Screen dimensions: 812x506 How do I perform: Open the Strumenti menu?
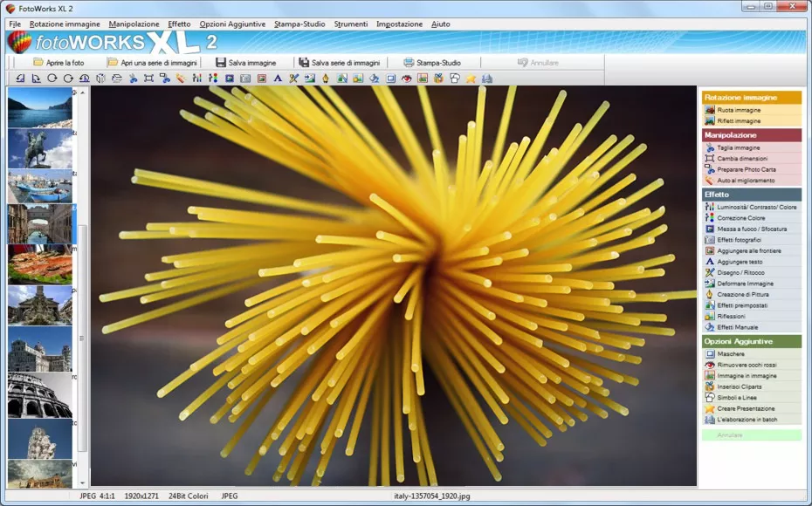pos(351,24)
